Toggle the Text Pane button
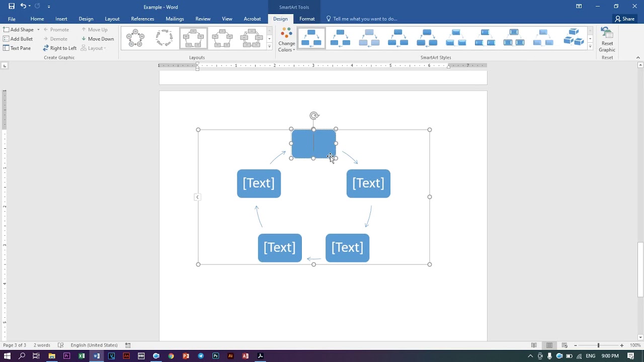644x362 pixels. pyautogui.click(x=17, y=48)
